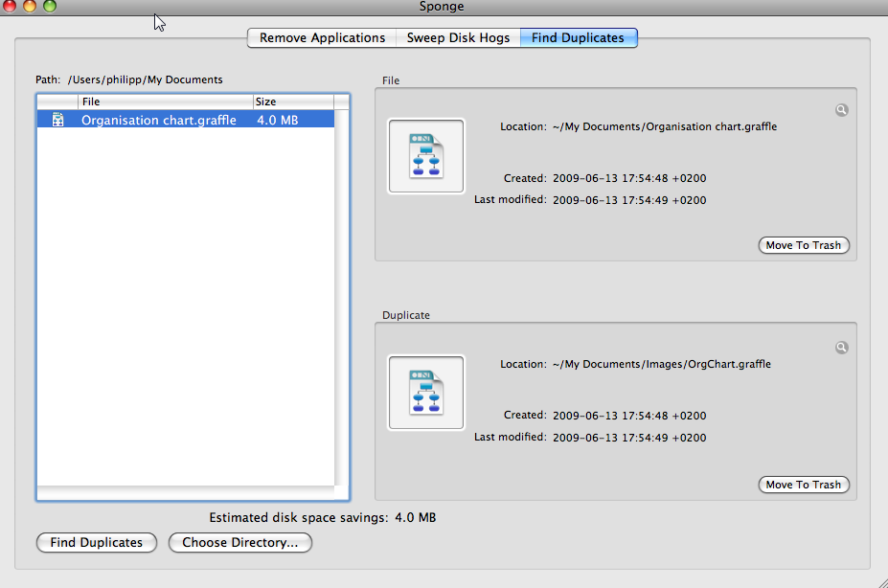Viewport: 888px width, 588px height.
Task: Select the Find Duplicates tab
Action: pyautogui.click(x=579, y=38)
